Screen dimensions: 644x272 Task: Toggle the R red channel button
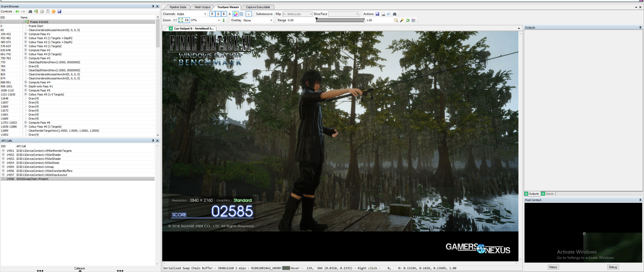point(212,14)
